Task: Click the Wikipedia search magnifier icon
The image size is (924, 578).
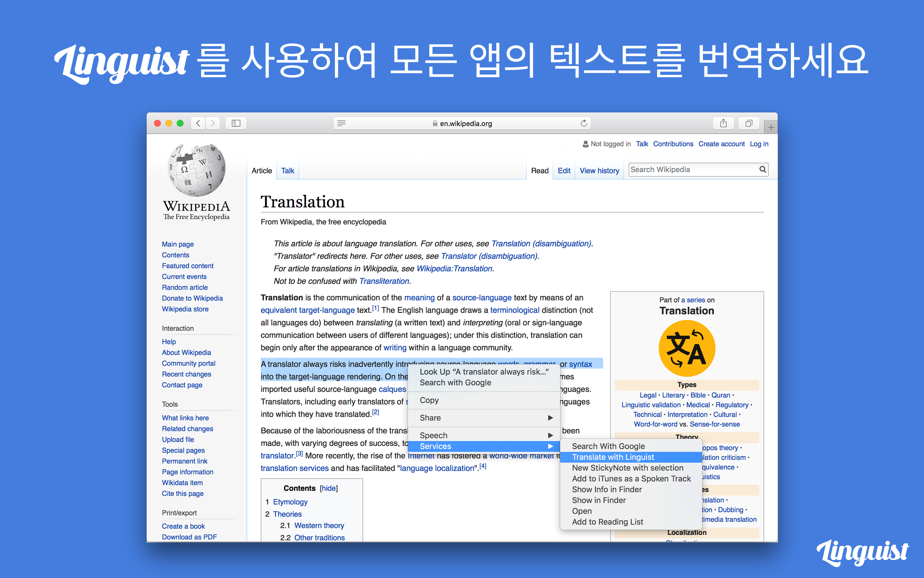Action: click(763, 169)
